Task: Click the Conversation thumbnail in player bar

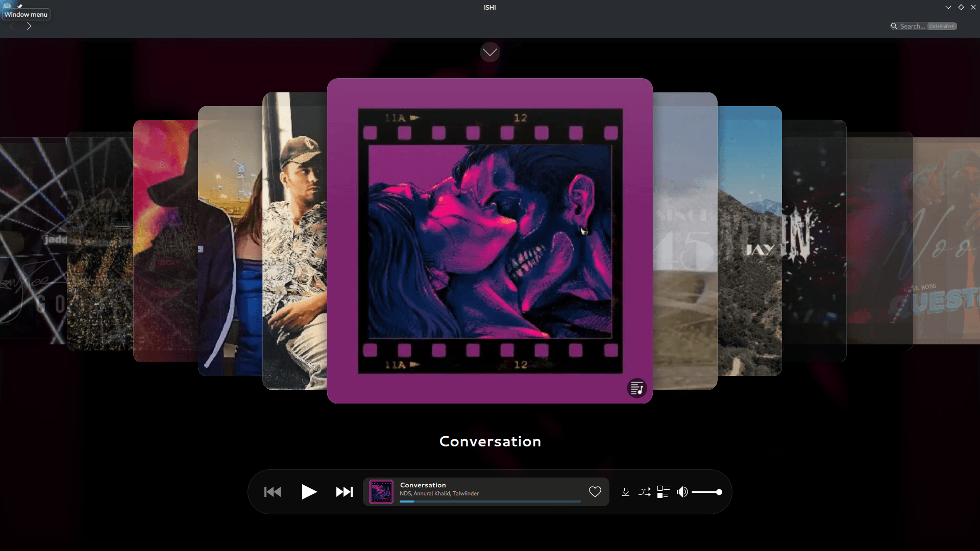Action: [381, 492]
